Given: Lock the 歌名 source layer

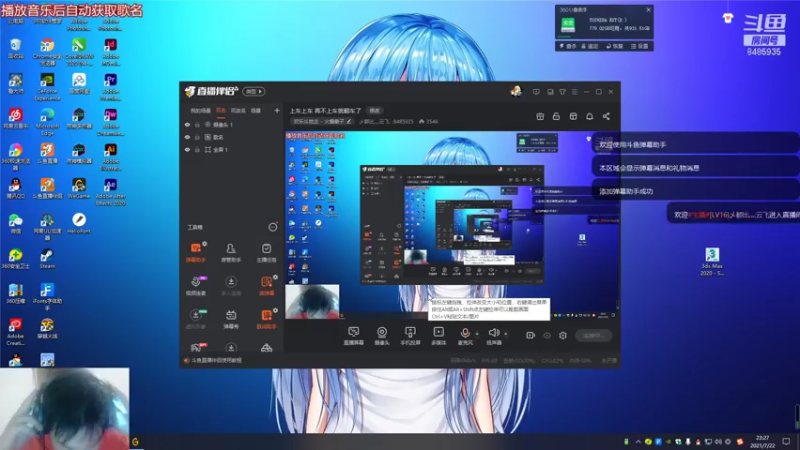Looking at the screenshot, I should tap(197, 137).
